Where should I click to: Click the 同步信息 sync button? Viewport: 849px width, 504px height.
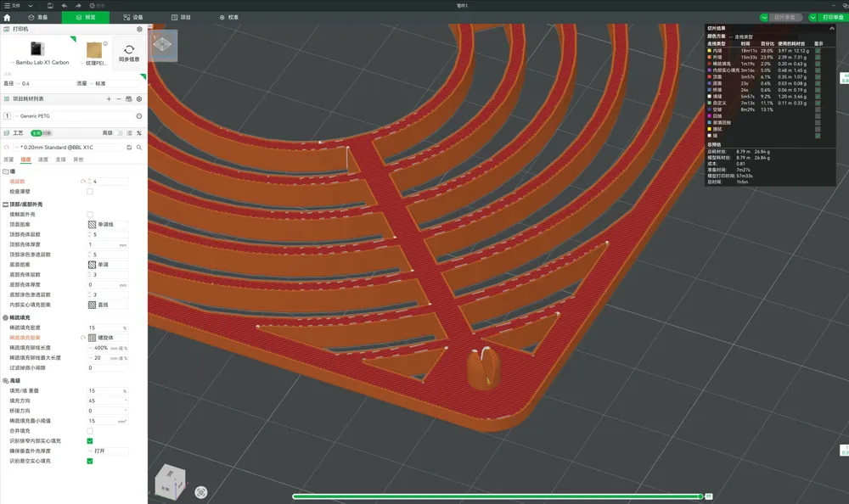[x=129, y=53]
